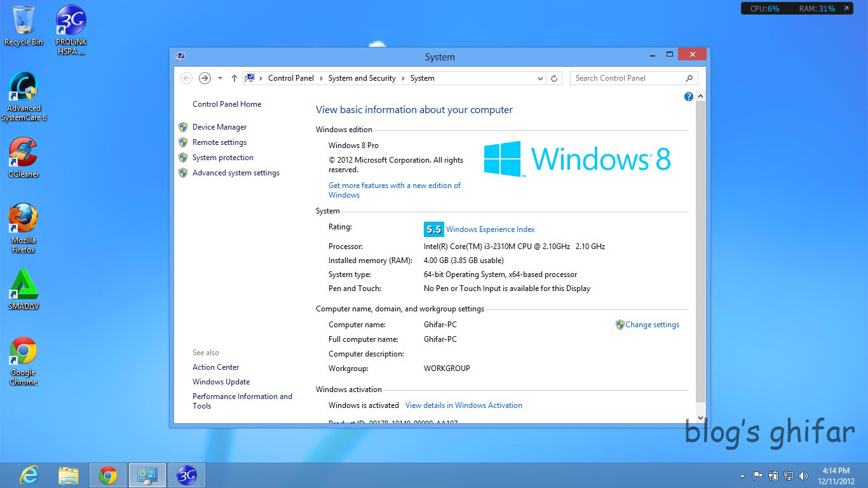Select the CCleaner desktop shortcut
The height and width of the screenshot is (488, 868).
click(x=24, y=158)
